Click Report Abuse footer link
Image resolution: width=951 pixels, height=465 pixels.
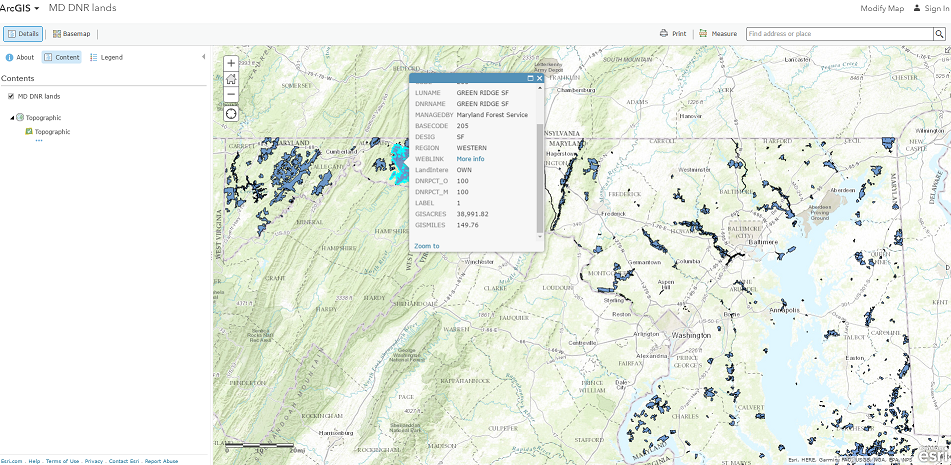tap(161, 461)
